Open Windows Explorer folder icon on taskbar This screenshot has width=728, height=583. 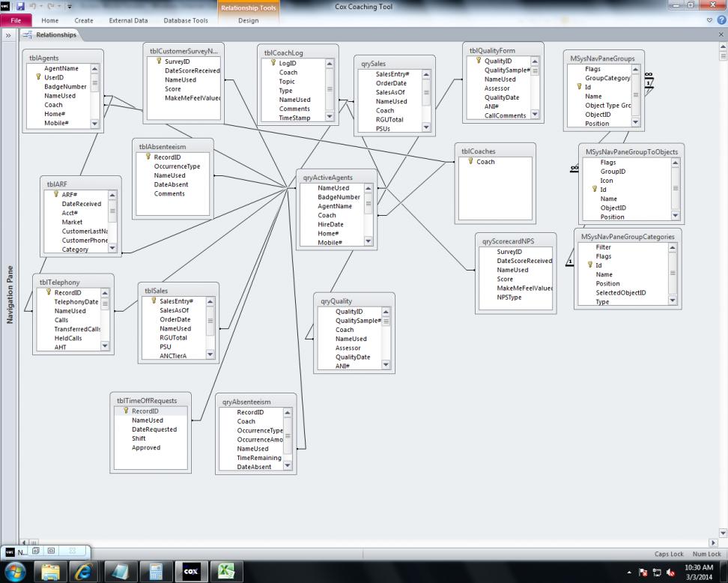click(49, 572)
